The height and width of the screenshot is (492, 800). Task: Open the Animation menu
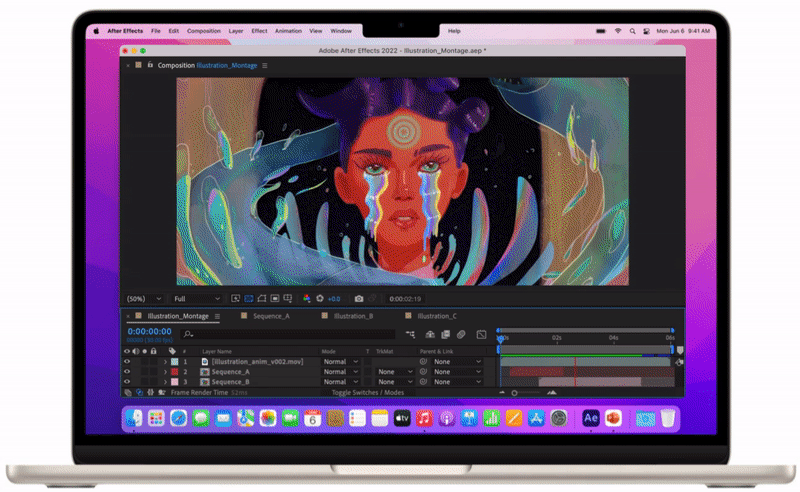click(288, 31)
